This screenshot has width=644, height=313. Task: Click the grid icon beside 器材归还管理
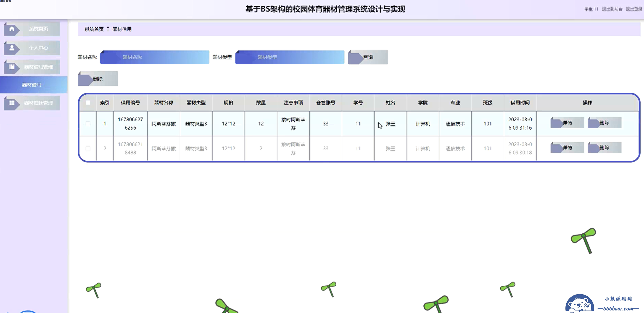[12, 103]
